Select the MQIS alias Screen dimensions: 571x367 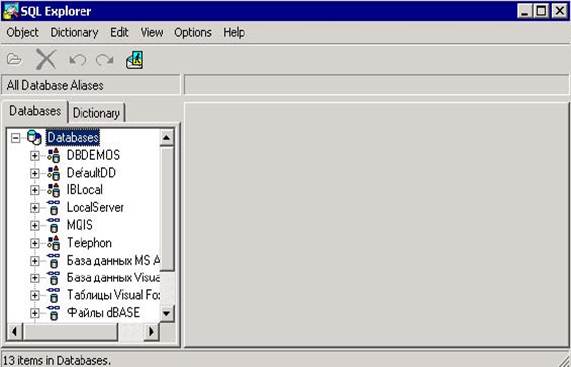click(80, 225)
